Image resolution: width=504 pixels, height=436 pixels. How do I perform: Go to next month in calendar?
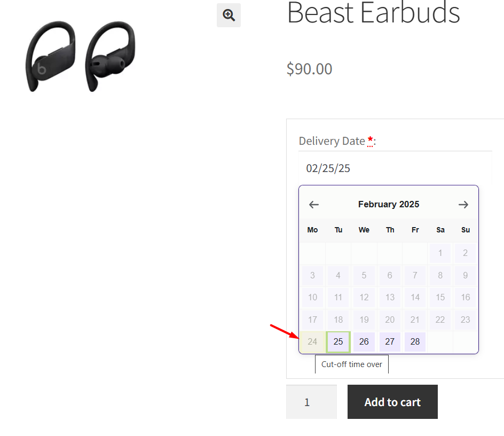click(463, 205)
